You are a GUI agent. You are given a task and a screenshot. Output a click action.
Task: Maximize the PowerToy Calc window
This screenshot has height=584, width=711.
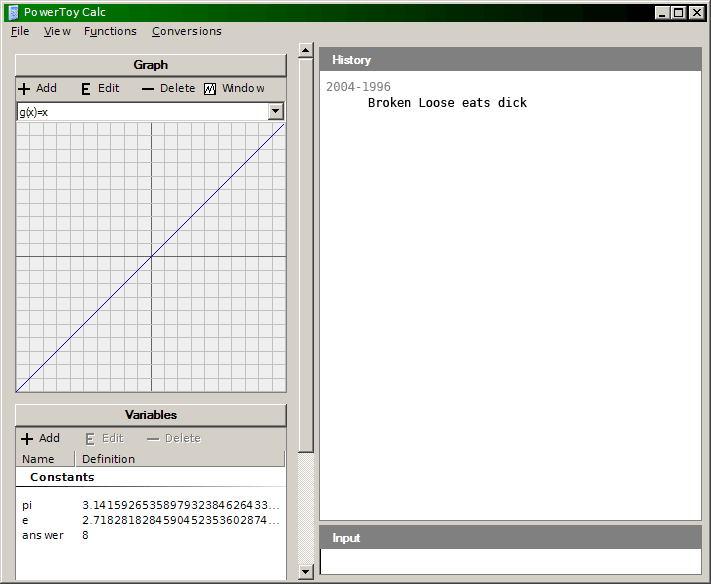tap(679, 13)
